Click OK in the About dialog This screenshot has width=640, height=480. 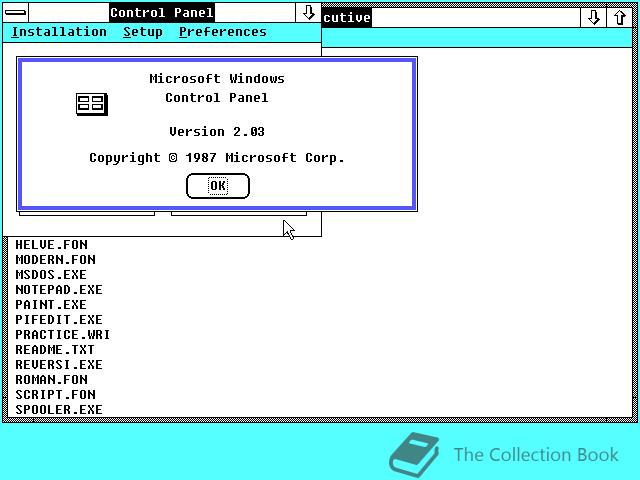[218, 186]
